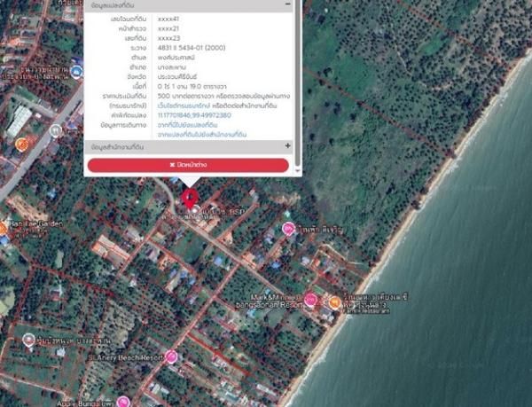532x407 pixels.
Task: Open directions from here to the parcel
Action: pyautogui.click(x=187, y=125)
